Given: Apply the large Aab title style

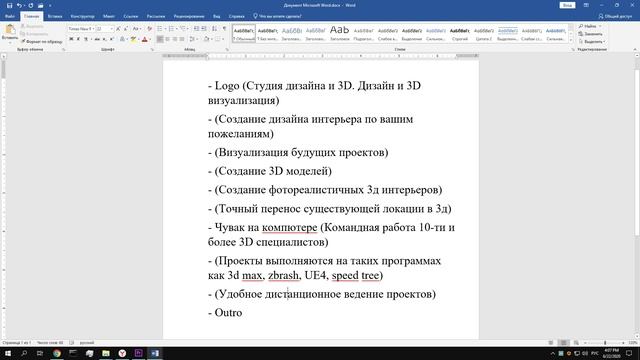Looking at the screenshot, I should pyautogui.click(x=340, y=33).
